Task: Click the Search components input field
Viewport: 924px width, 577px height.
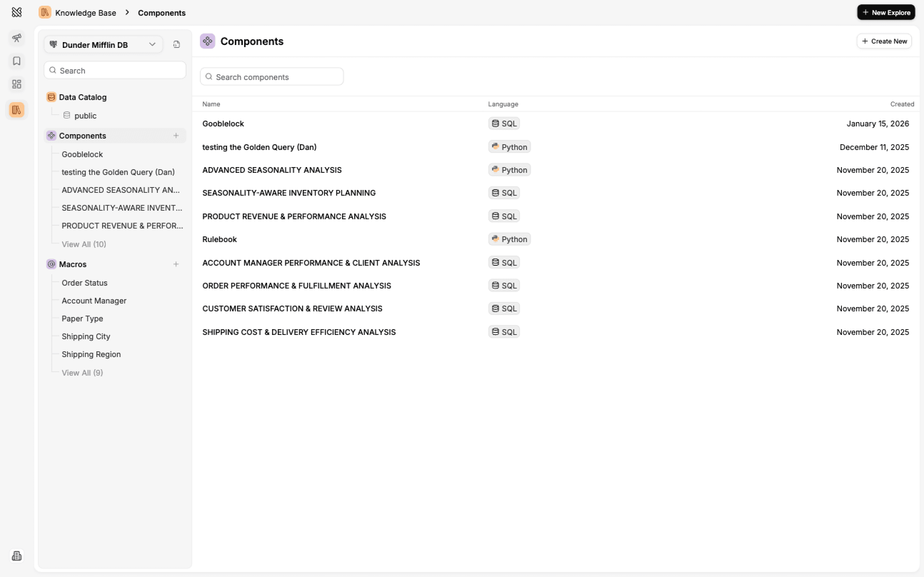Action: (271, 77)
